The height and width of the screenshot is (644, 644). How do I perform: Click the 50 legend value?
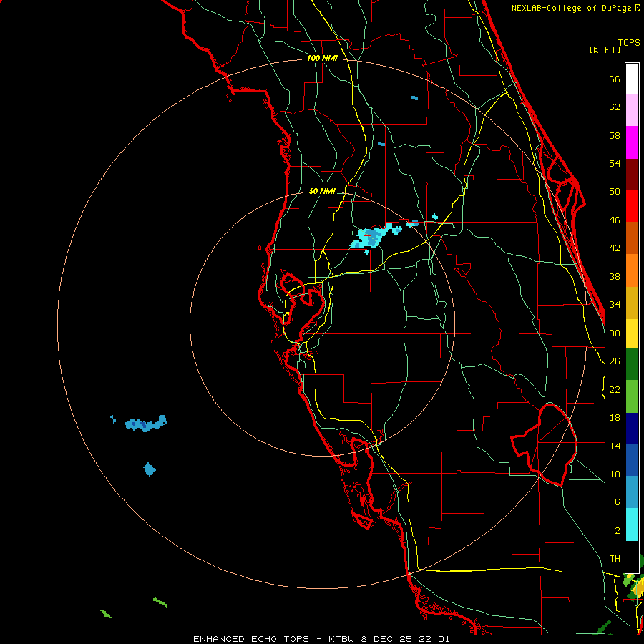[x=615, y=192]
